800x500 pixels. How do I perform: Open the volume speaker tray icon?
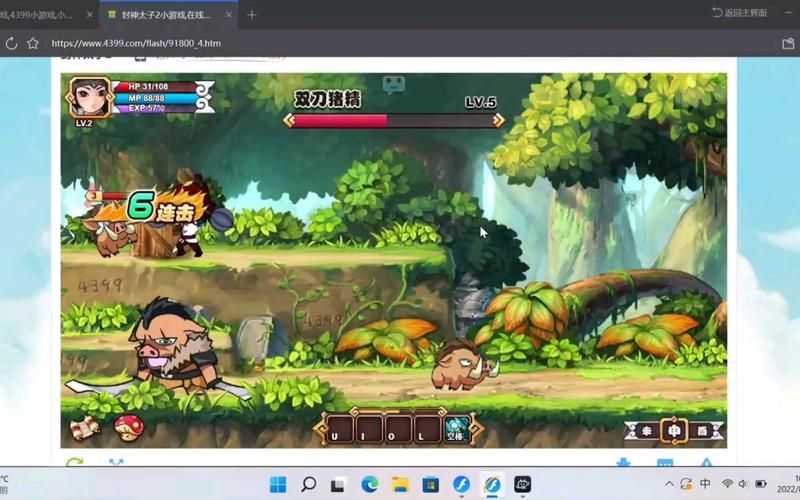pyautogui.click(x=743, y=484)
